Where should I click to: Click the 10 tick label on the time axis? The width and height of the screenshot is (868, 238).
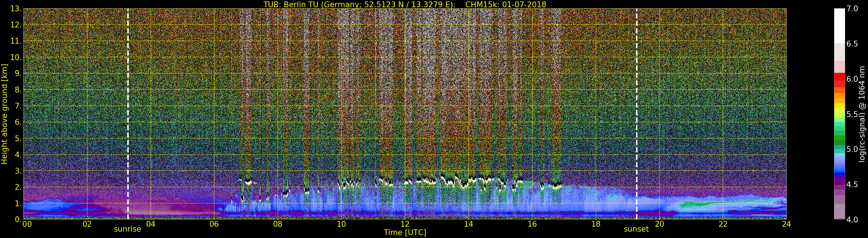(341, 224)
